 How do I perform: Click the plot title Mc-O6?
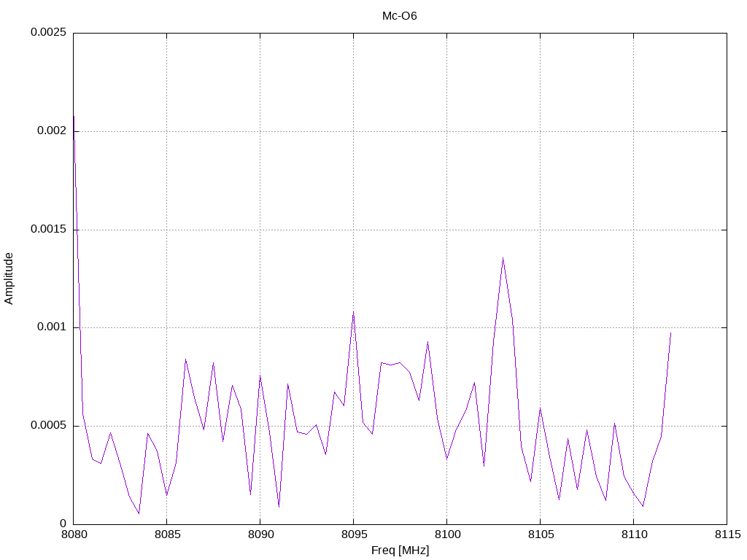pos(399,16)
